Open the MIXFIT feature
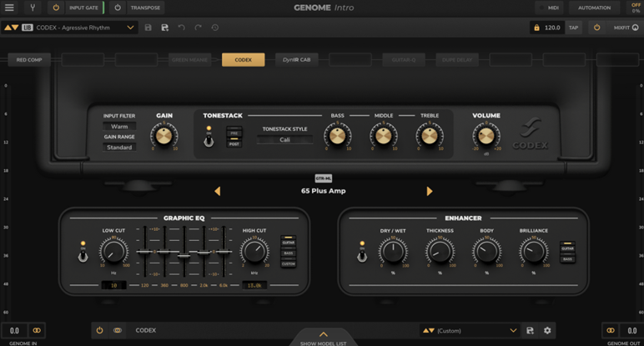644x346 pixels. click(626, 28)
